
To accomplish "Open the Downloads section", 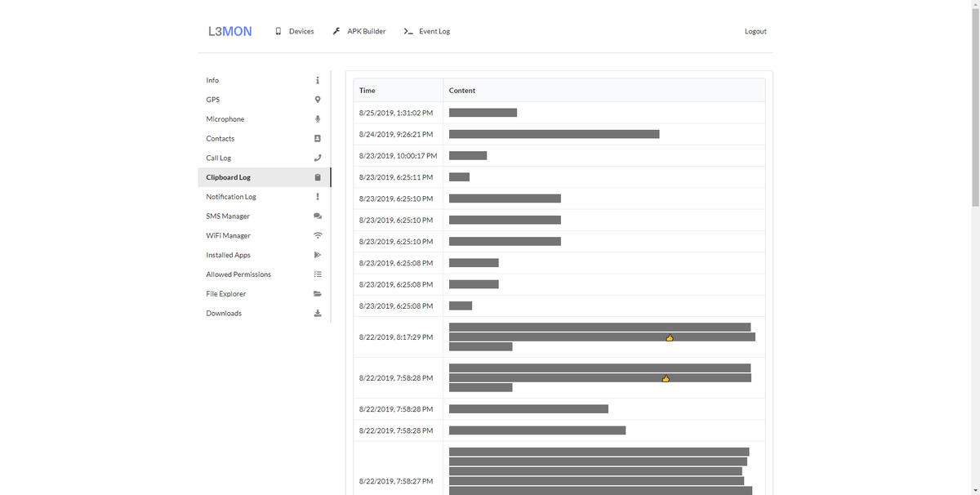I will [264, 314].
